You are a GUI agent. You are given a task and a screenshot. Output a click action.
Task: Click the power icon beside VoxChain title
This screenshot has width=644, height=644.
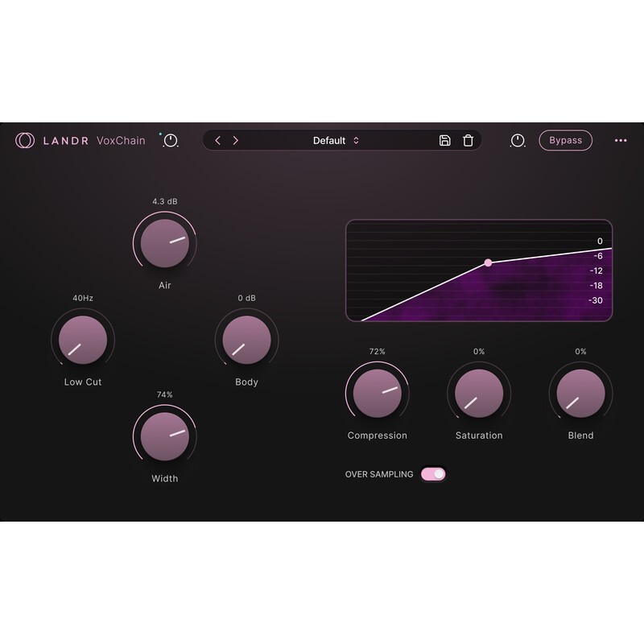coord(171,141)
